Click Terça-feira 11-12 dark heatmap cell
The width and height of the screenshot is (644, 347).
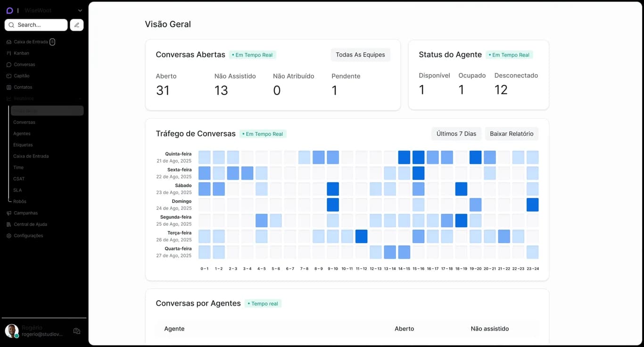coord(361,236)
